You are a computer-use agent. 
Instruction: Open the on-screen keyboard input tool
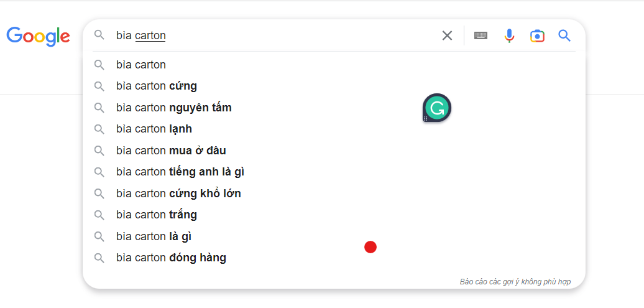pos(481,35)
